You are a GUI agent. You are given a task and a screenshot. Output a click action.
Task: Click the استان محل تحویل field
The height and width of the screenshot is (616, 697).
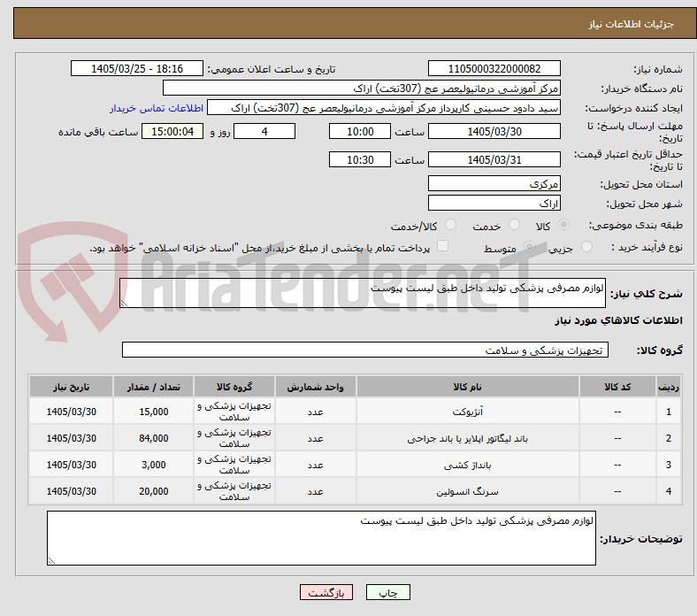tap(494, 183)
